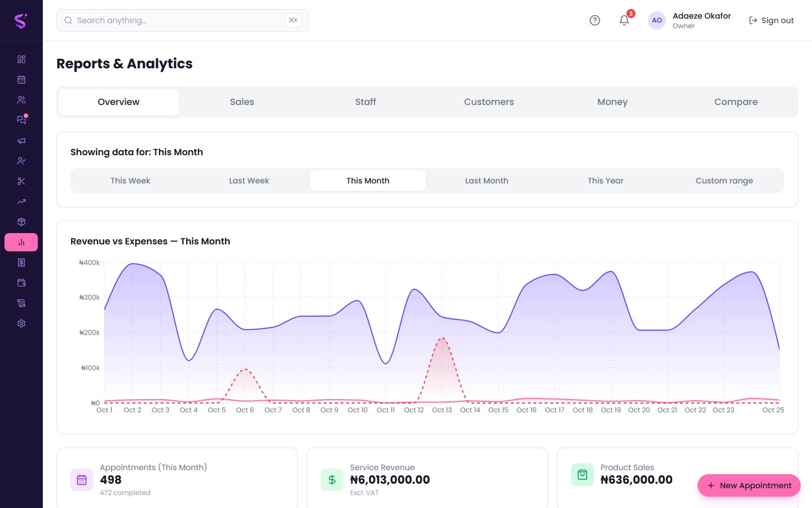Open the Money tab
The image size is (812, 508).
612,102
